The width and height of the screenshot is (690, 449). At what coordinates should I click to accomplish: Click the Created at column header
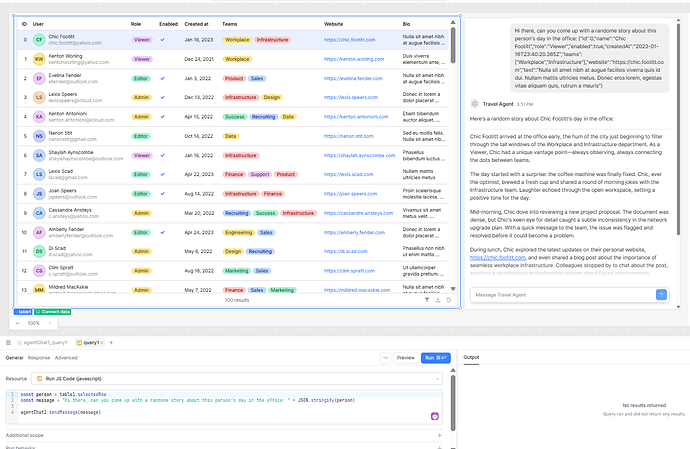coord(196,24)
